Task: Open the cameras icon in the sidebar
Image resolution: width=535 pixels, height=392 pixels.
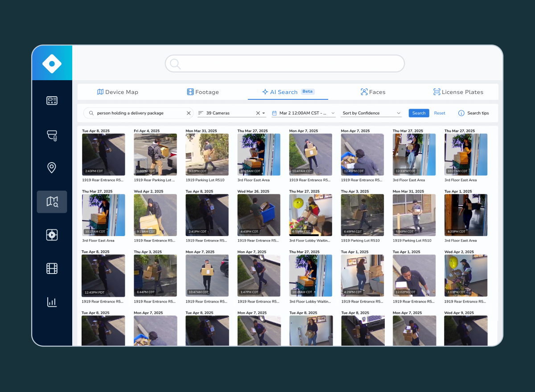Action: point(52,135)
